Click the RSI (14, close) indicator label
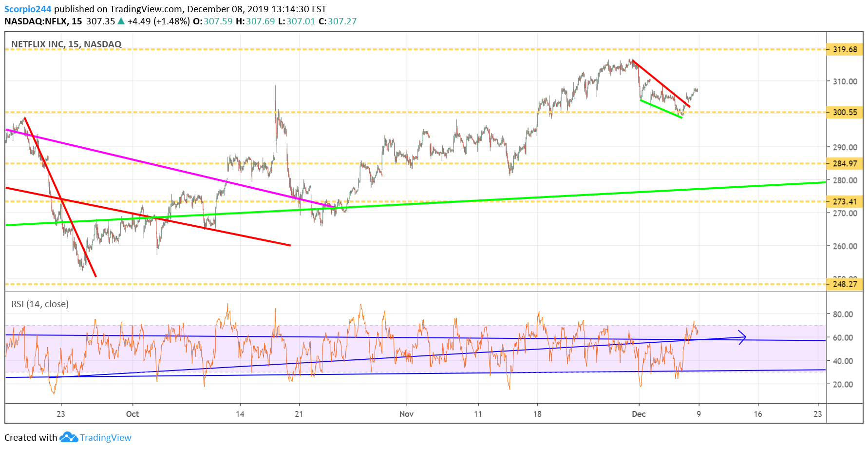This screenshot has width=868, height=450. coord(40,304)
